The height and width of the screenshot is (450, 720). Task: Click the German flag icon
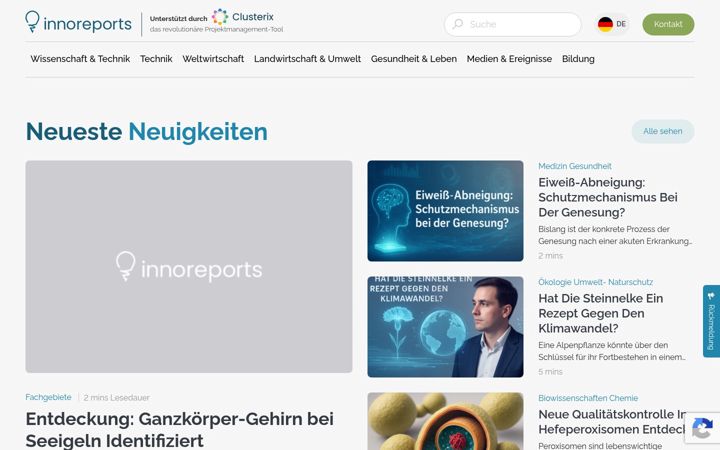605,24
